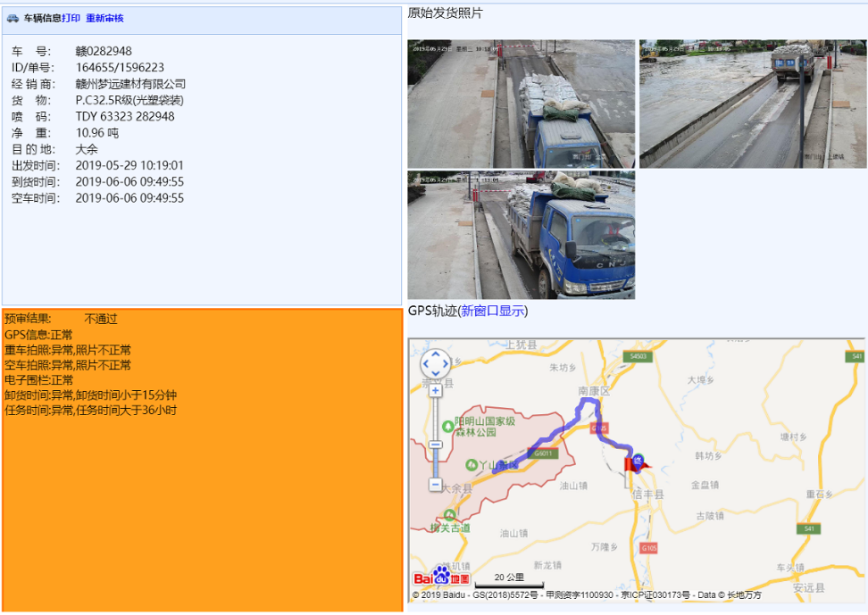Viewport: 868px width, 615px height.
Task: Click the green 梅关古道 scenic icon
Action: [x=449, y=515]
